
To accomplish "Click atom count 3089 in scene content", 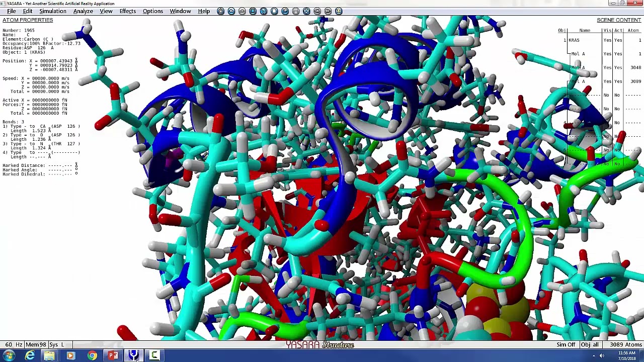I will coord(635,81).
